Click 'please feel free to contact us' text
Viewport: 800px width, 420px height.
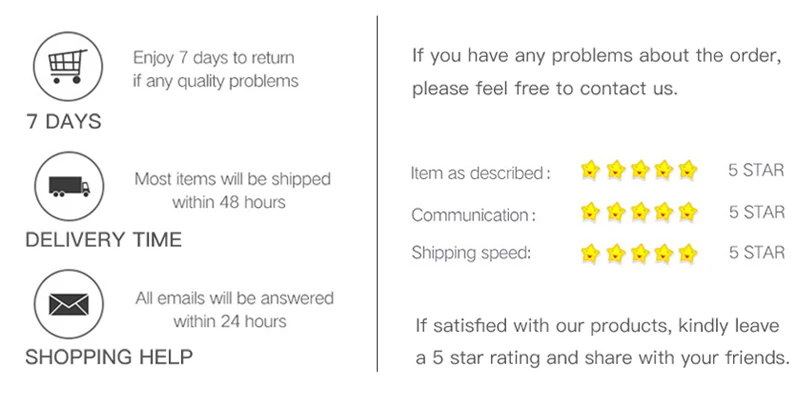tap(545, 89)
